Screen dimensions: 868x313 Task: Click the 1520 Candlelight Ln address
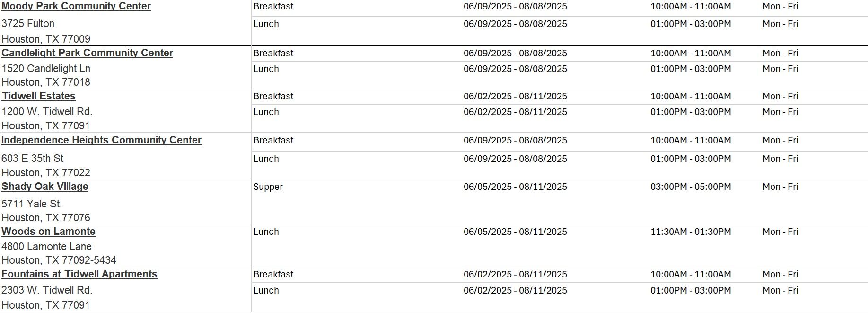(x=46, y=69)
